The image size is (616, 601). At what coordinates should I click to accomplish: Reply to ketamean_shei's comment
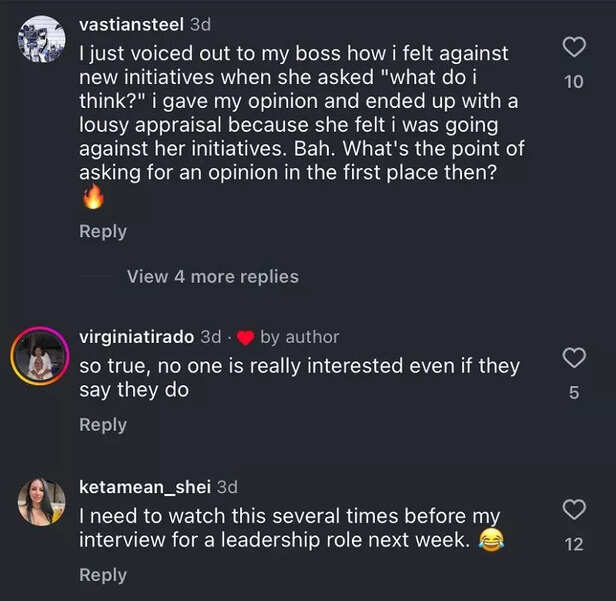[103, 574]
